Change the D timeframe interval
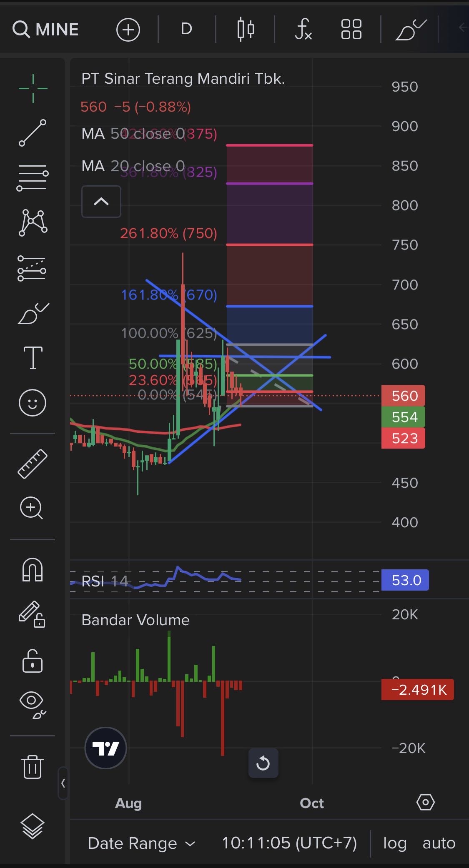The image size is (469, 868). pos(186,29)
